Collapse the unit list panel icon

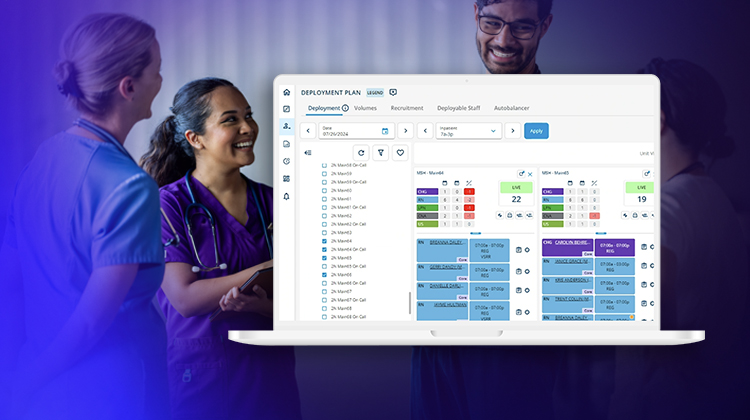(x=308, y=153)
